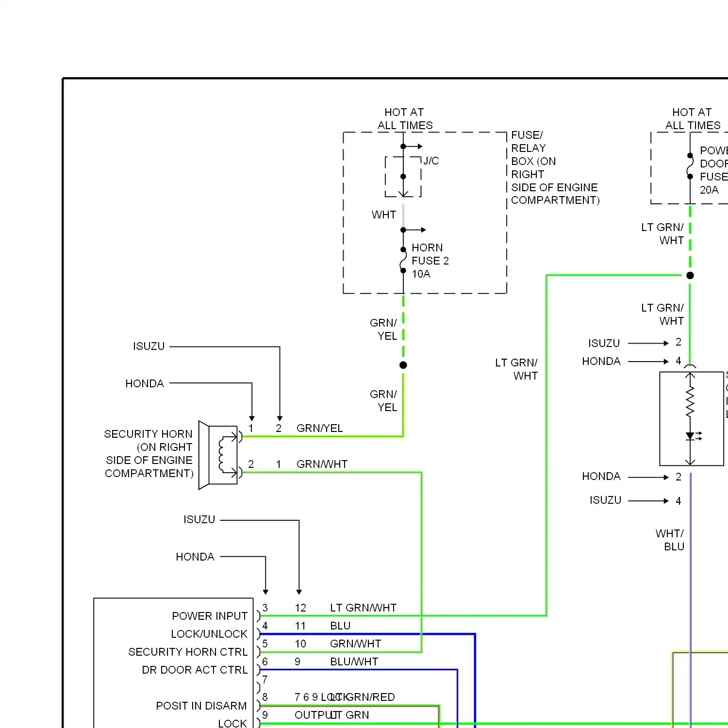Click 'HONDA' label above the security horn
Viewport: 728px width, 728px height.
click(145, 383)
